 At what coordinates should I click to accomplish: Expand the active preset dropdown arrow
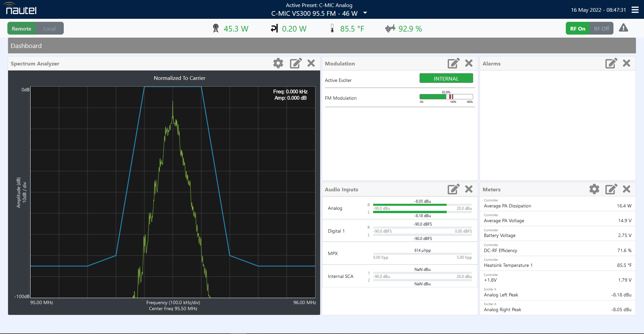365,13
